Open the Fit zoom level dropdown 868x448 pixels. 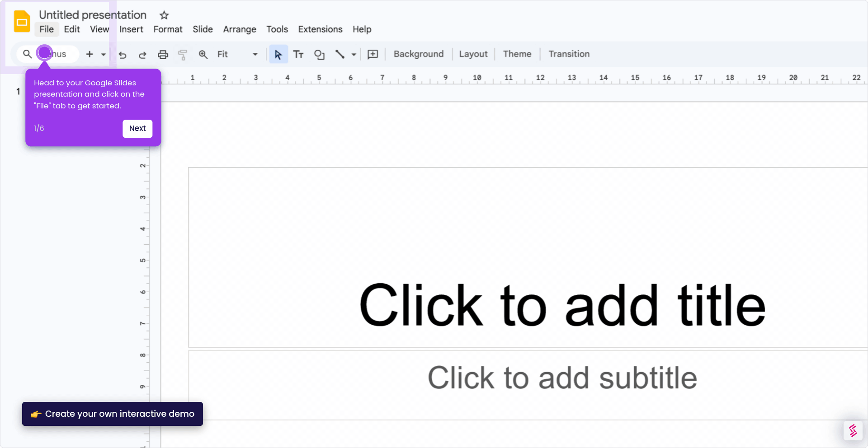coord(237,54)
